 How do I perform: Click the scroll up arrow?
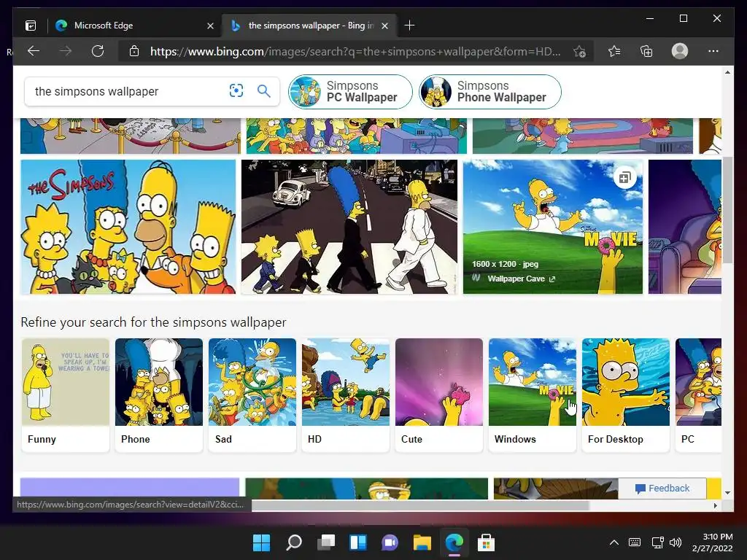coord(727,72)
